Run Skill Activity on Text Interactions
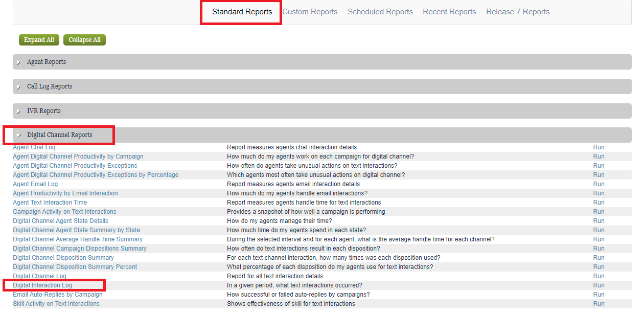644x314 pixels. 599,304
